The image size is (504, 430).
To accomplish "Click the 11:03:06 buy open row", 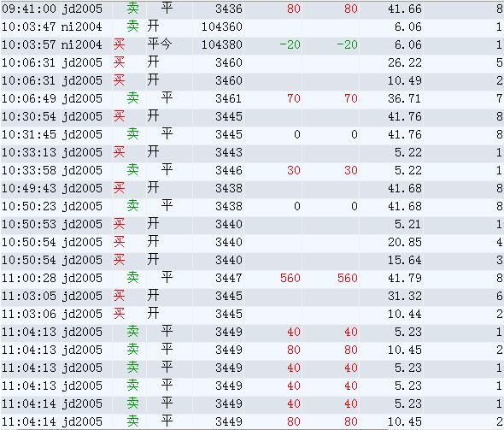I will 252,315.
